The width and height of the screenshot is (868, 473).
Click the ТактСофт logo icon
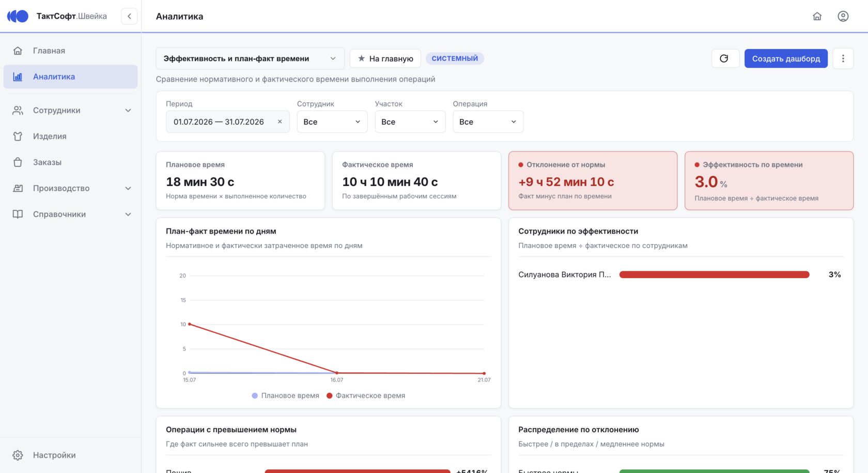[18, 16]
